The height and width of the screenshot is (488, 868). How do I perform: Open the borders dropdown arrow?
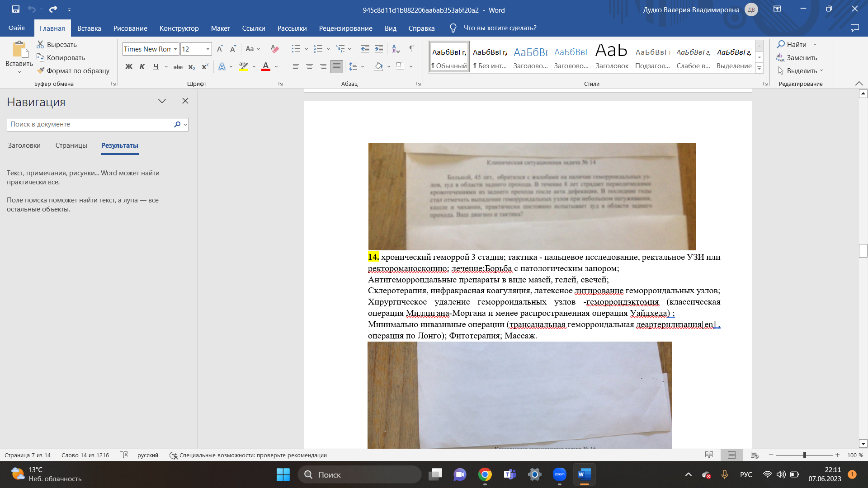point(411,67)
